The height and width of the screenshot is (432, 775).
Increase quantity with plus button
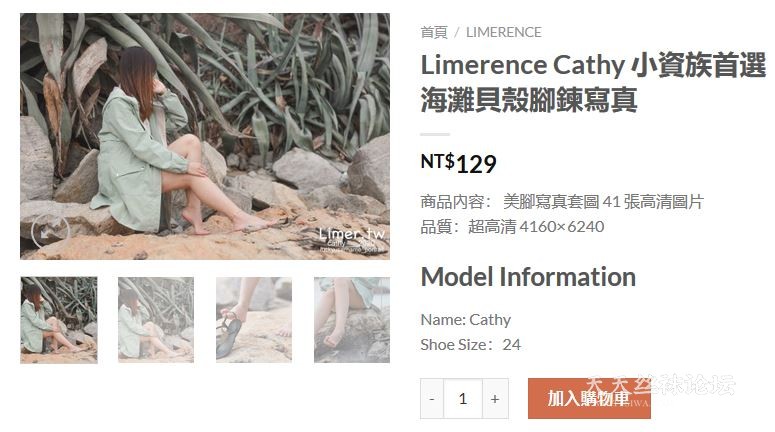coord(495,398)
